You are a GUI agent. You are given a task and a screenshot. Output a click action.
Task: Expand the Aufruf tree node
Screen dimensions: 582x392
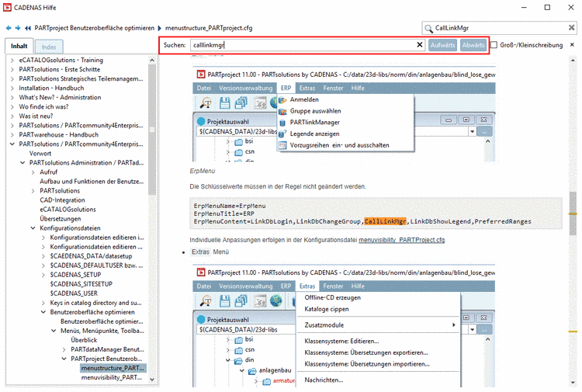(33, 172)
